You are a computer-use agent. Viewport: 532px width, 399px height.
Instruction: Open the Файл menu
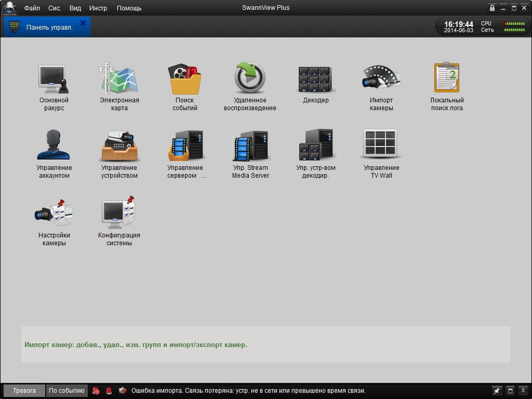click(x=32, y=8)
